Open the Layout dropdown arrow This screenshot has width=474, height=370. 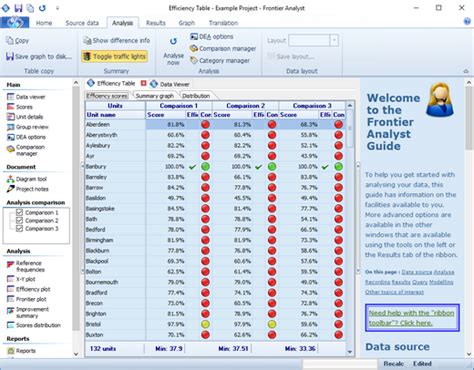[334, 40]
